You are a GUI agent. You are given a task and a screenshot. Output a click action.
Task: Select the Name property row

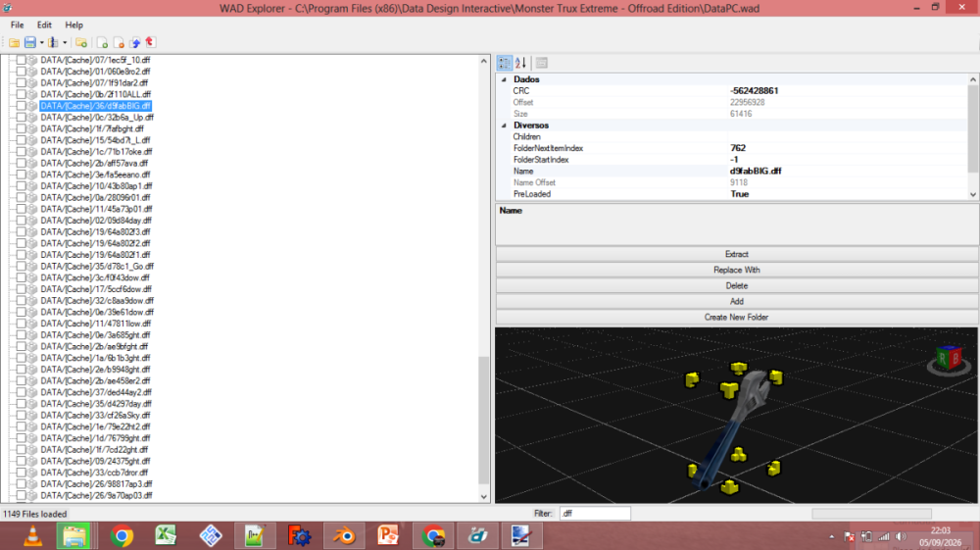point(732,172)
